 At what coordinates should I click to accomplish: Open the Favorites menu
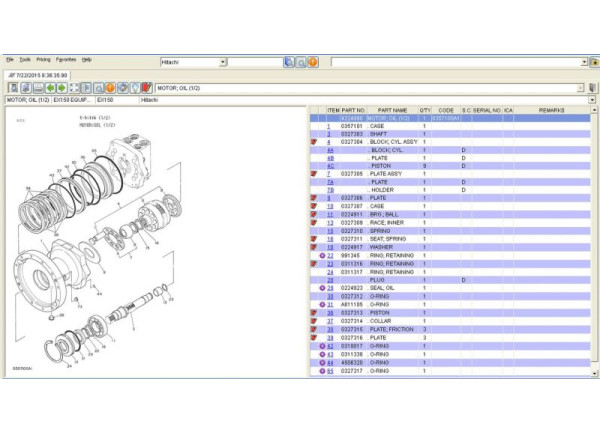pos(65,59)
